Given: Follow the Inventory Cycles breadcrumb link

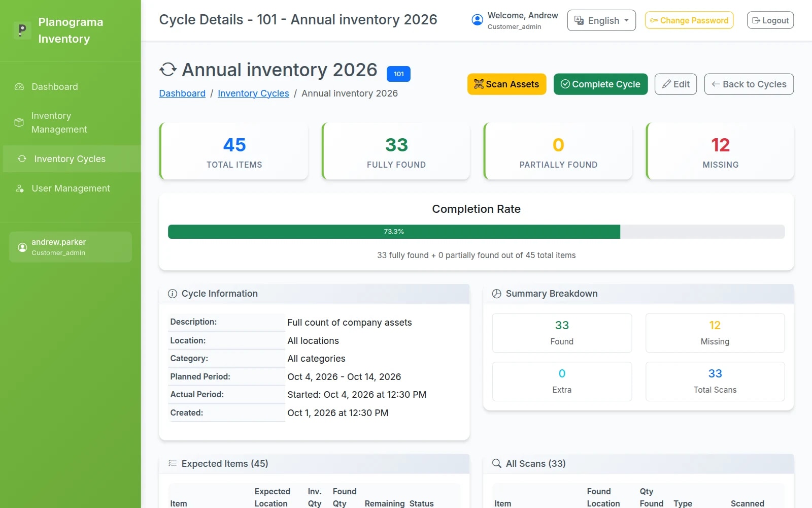Looking at the screenshot, I should pos(253,93).
